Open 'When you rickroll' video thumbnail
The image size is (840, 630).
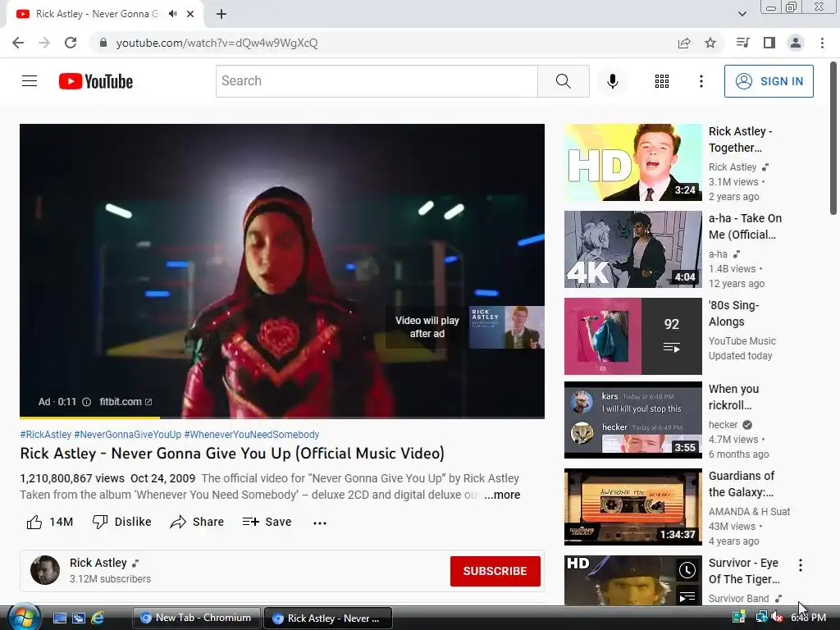632,420
